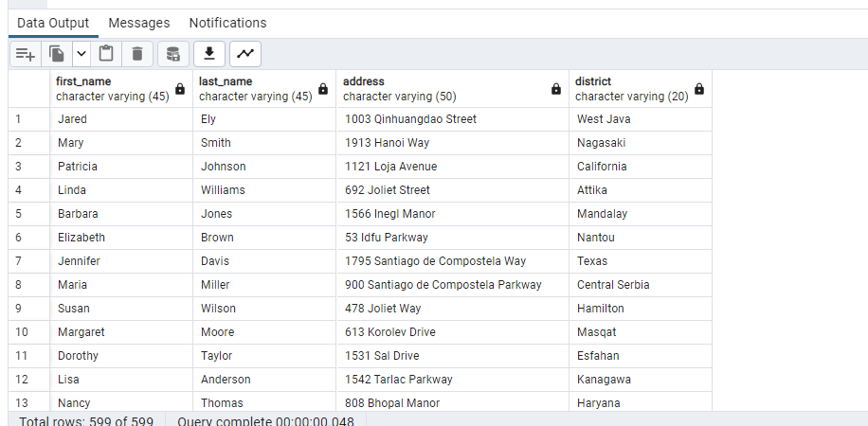The image size is (868, 426).
Task: Click the Copy icon in toolbar
Action: [x=57, y=54]
